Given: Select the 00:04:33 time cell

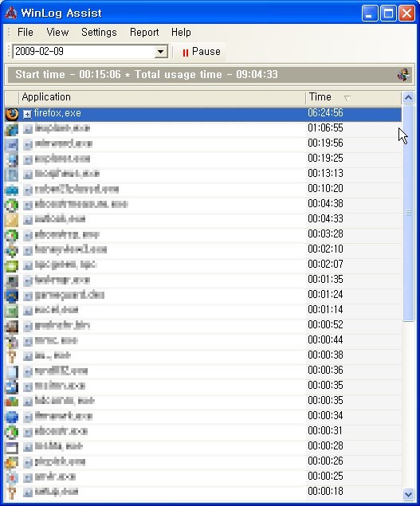Looking at the screenshot, I should 325,219.
